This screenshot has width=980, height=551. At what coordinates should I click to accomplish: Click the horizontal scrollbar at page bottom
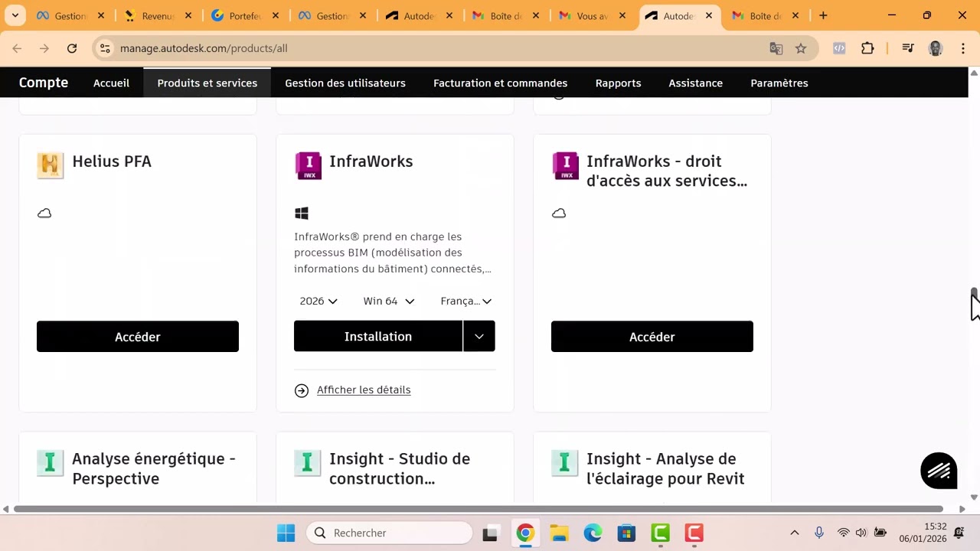pyautogui.click(x=479, y=509)
